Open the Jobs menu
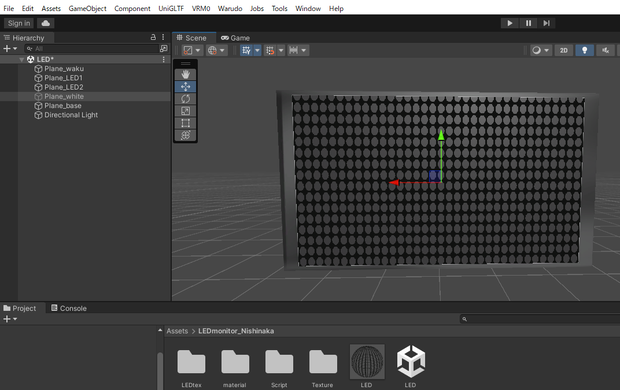 click(257, 8)
